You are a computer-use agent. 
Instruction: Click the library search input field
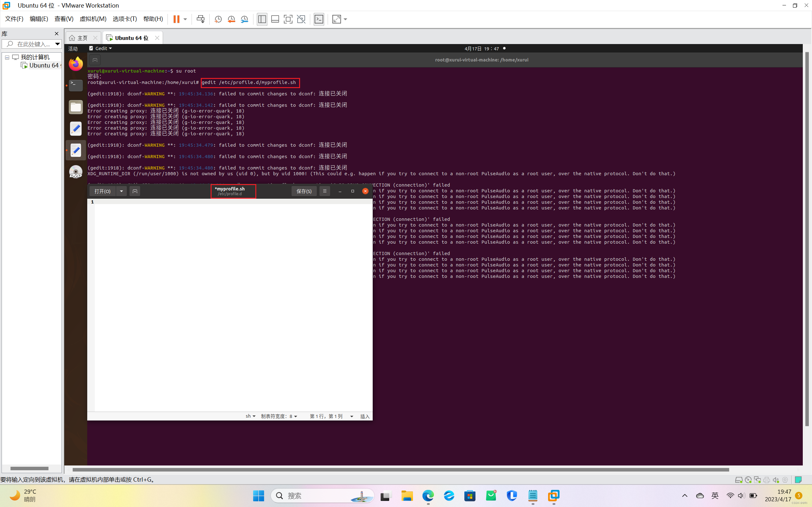[33, 44]
